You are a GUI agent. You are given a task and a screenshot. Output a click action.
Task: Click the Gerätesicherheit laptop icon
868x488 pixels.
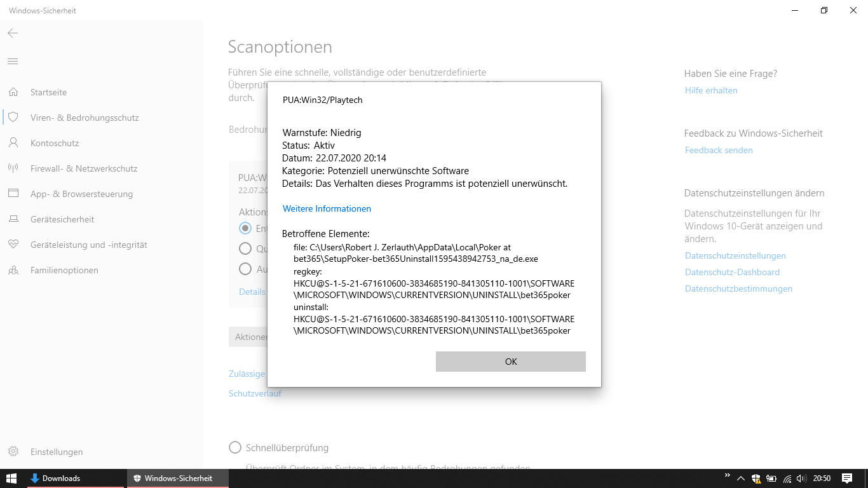coord(13,219)
